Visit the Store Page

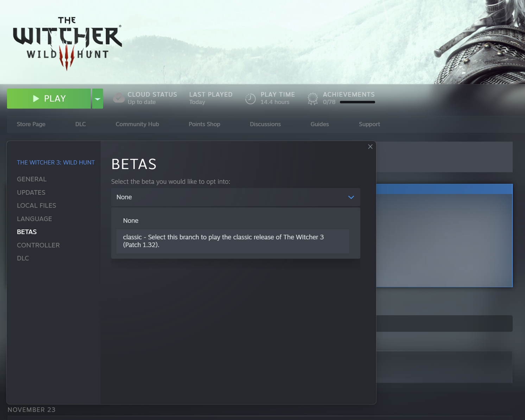coord(31,124)
